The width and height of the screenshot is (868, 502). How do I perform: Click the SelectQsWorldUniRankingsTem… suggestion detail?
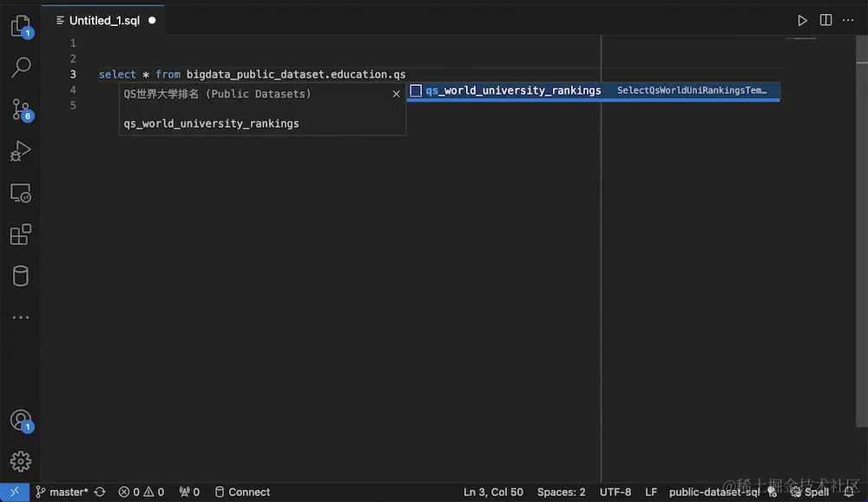[692, 90]
